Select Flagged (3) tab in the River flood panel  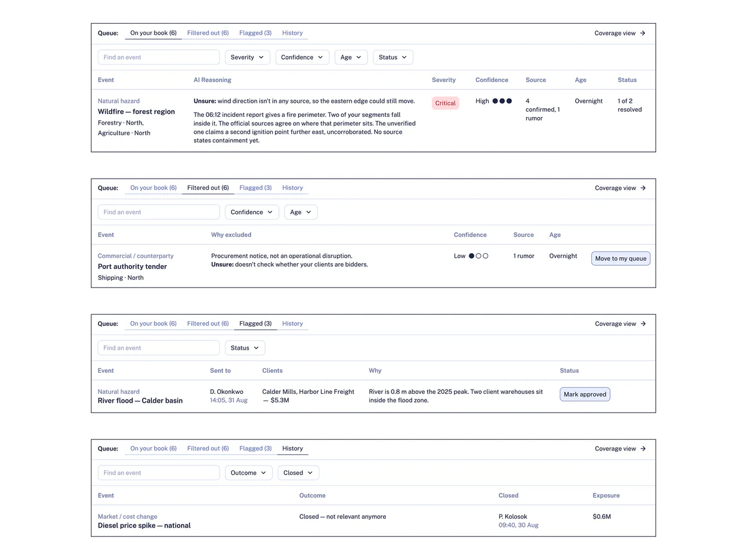tap(255, 324)
